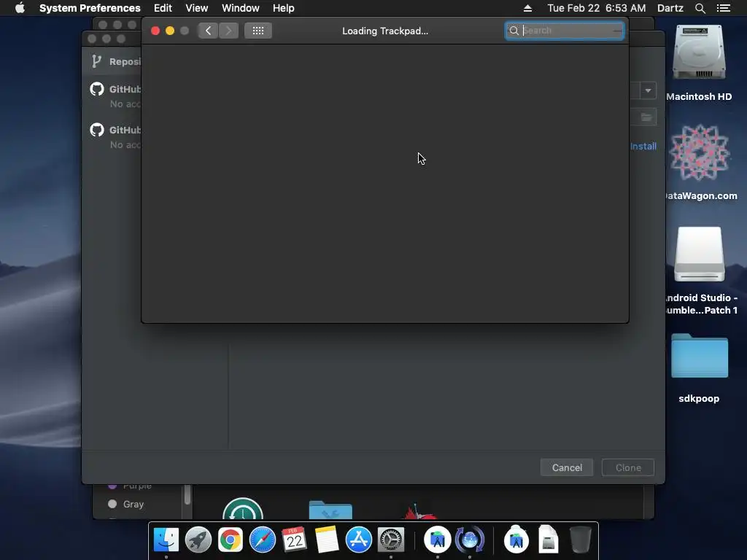Viewport: 747px width, 560px height.
Task: Click the eject icon in menu bar
Action: tap(527, 8)
